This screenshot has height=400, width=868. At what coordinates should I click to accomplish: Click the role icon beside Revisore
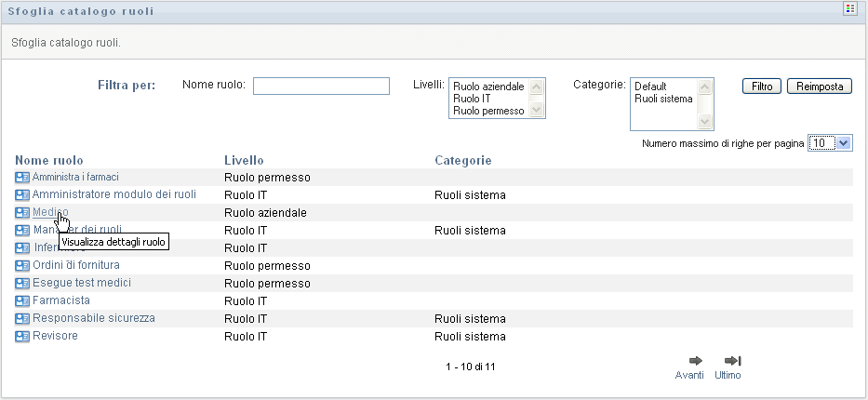pyautogui.click(x=22, y=337)
